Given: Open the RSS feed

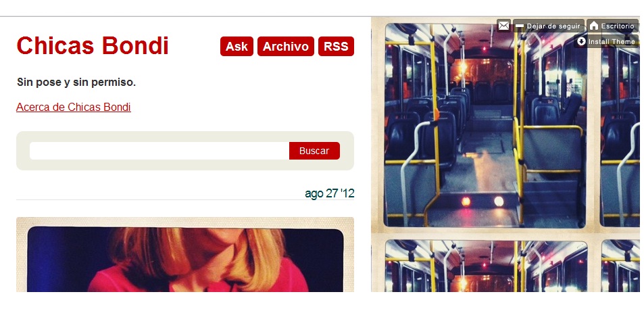Looking at the screenshot, I should [x=336, y=47].
